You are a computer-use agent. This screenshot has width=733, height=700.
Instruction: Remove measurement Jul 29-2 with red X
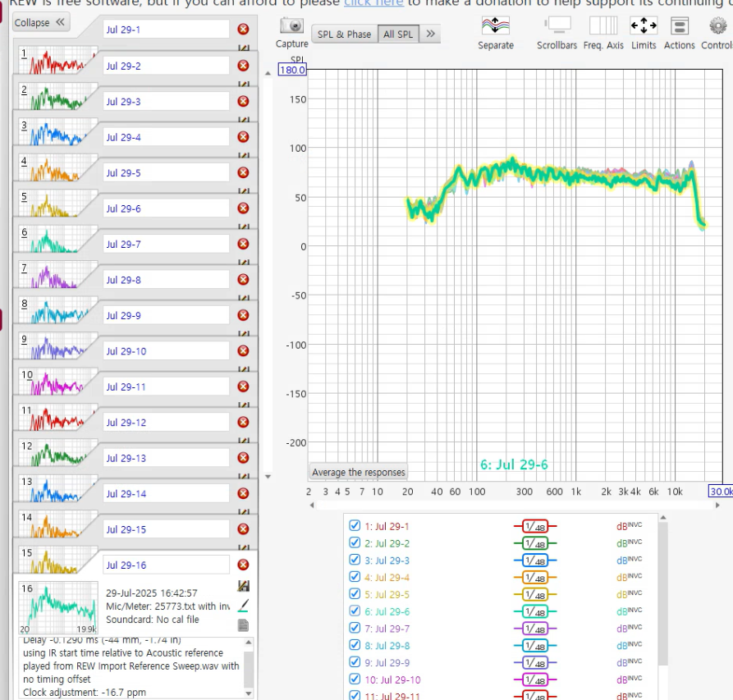point(243,66)
